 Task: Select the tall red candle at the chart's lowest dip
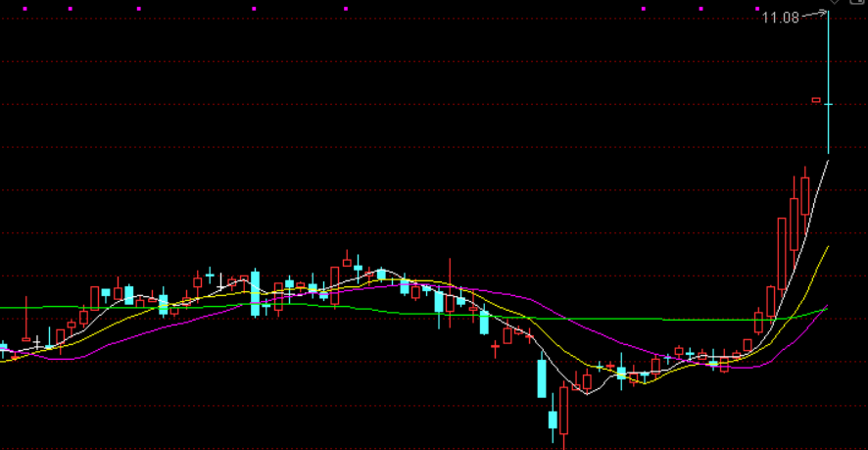[x=563, y=413]
